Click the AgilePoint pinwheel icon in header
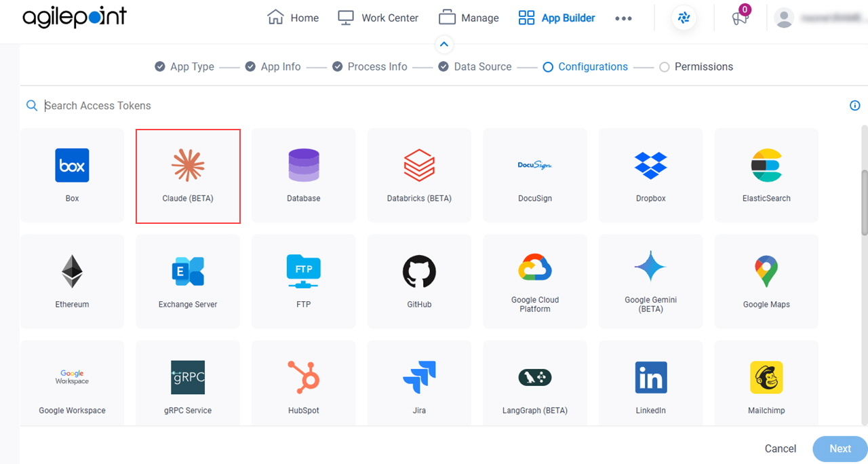868x464 pixels. pos(684,18)
